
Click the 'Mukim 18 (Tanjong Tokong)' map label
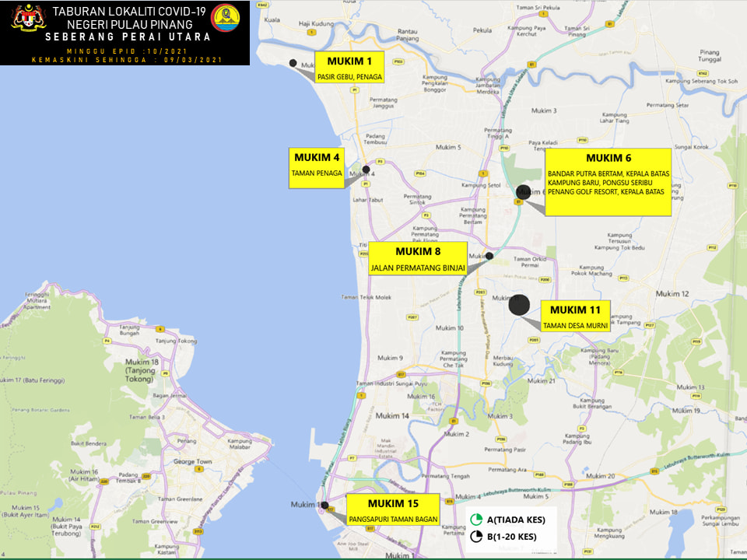[142, 370]
